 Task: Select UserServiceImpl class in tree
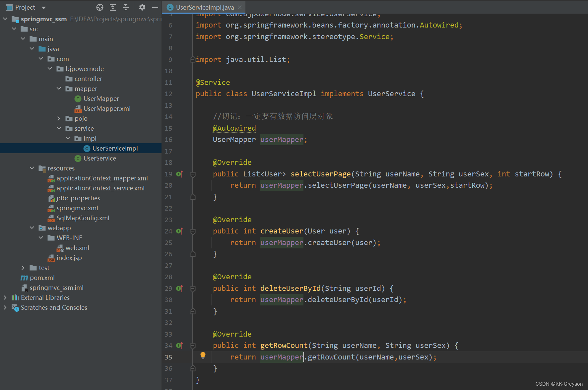tap(115, 148)
